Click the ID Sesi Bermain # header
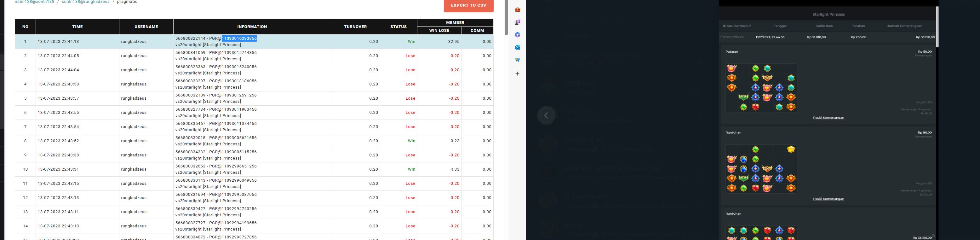Image resolution: width=980 pixels, height=240 pixels. pos(736,26)
